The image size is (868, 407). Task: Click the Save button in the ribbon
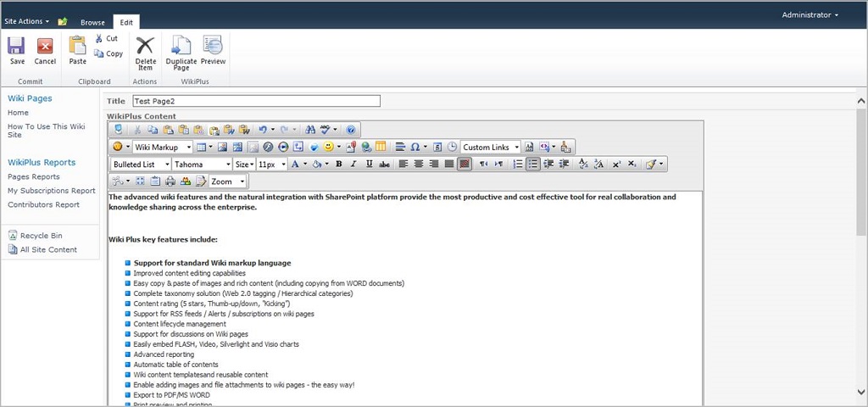click(17, 50)
